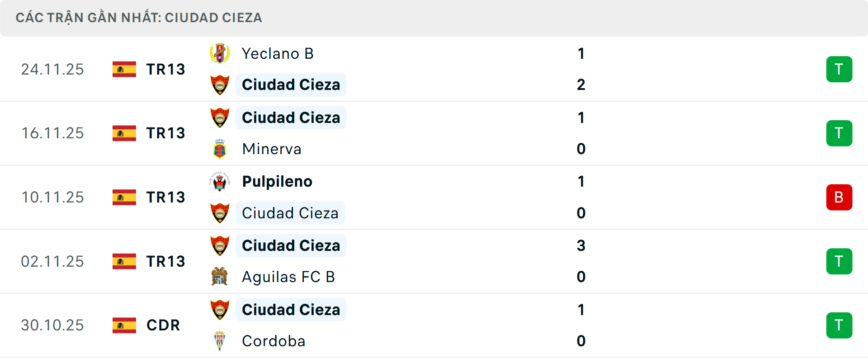
Task: Click the Cordoba club crest
Action: coord(220,341)
